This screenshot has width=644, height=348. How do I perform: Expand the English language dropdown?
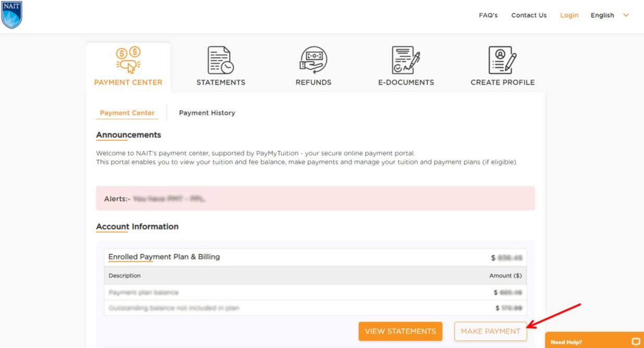tap(610, 15)
